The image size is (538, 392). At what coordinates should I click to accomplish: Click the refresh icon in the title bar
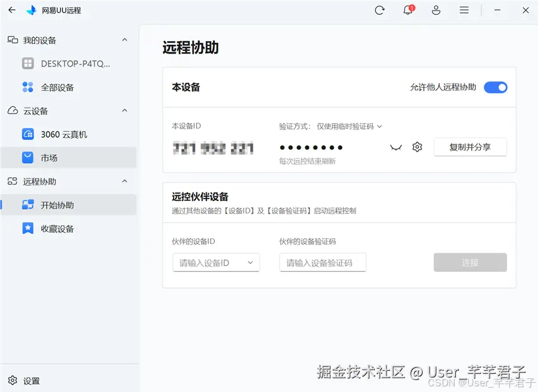point(380,10)
